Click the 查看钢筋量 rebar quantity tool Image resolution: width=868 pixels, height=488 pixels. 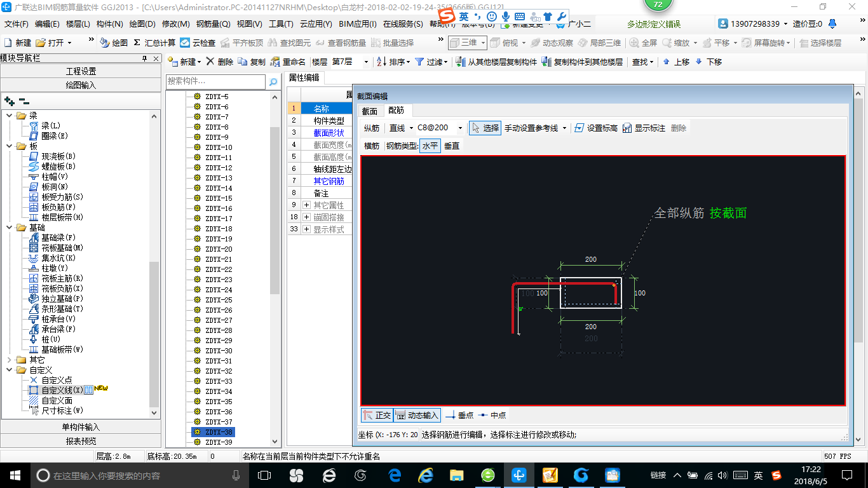click(340, 43)
